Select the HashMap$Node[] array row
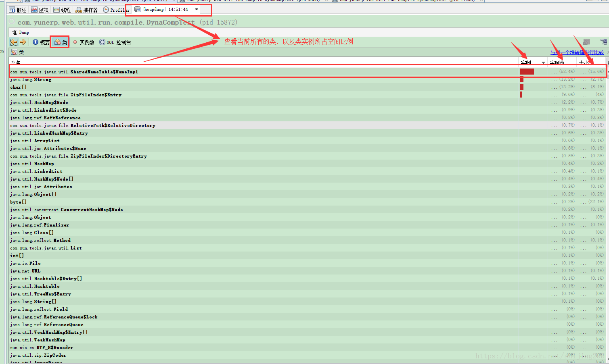This screenshot has width=609, height=364. [308, 179]
